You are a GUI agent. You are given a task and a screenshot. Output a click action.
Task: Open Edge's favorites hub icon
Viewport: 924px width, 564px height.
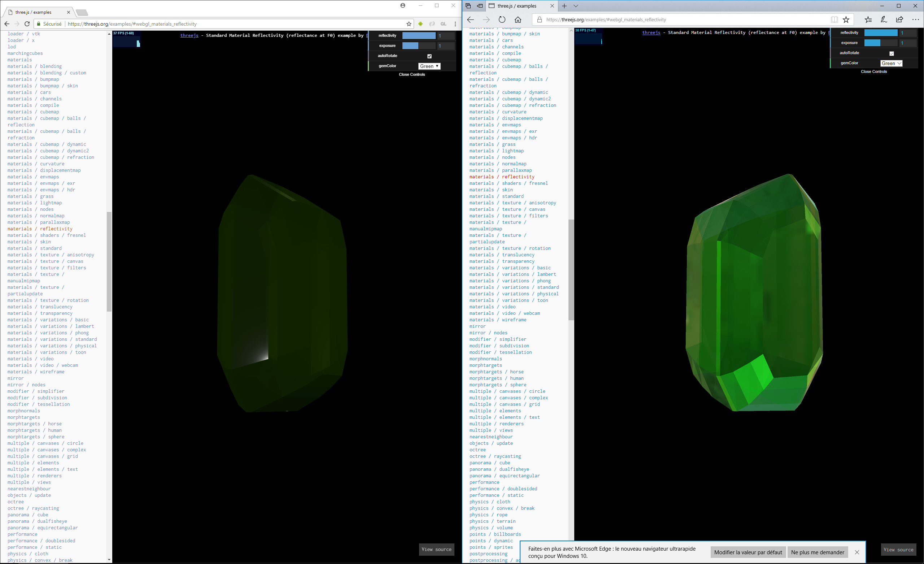868,19
